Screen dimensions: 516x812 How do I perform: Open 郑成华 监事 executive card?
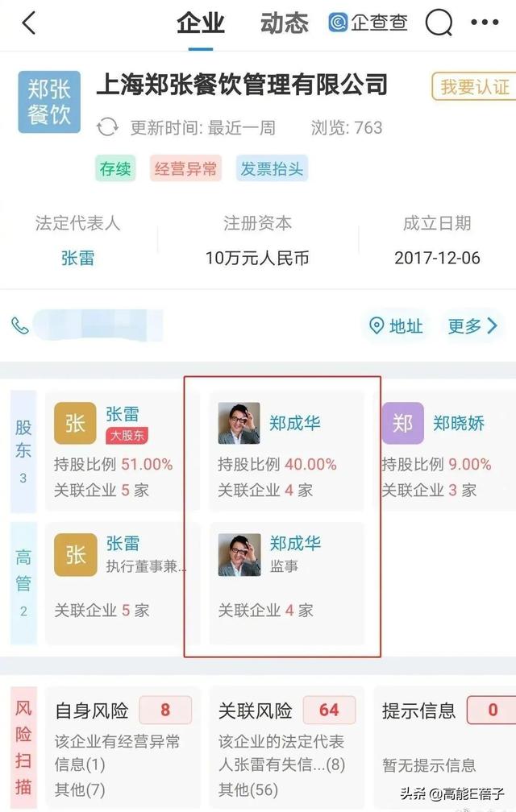[286, 582]
